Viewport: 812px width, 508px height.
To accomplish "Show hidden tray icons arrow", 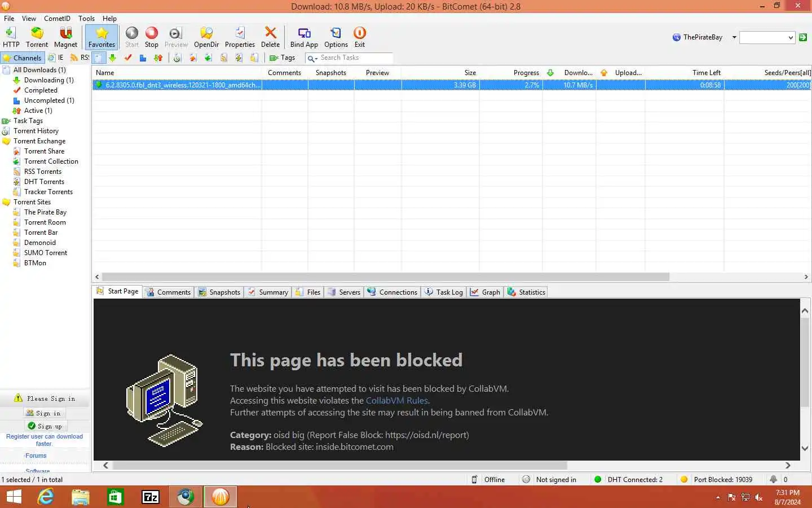I will click(x=718, y=497).
